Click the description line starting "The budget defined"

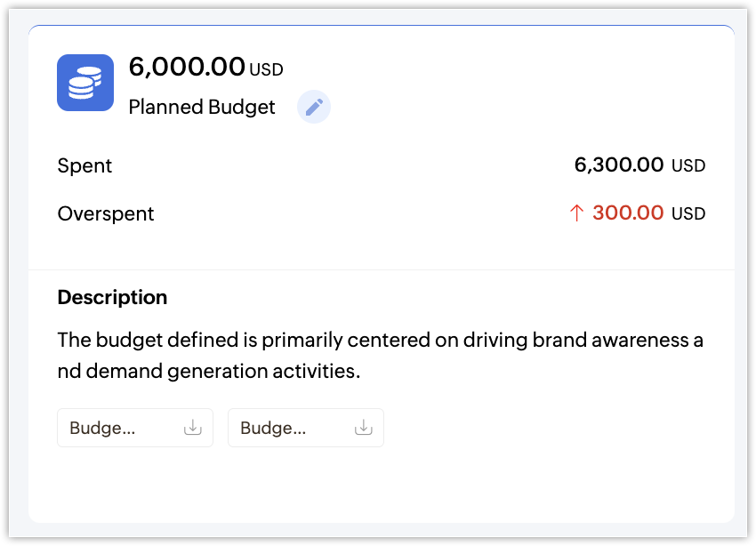381,340
